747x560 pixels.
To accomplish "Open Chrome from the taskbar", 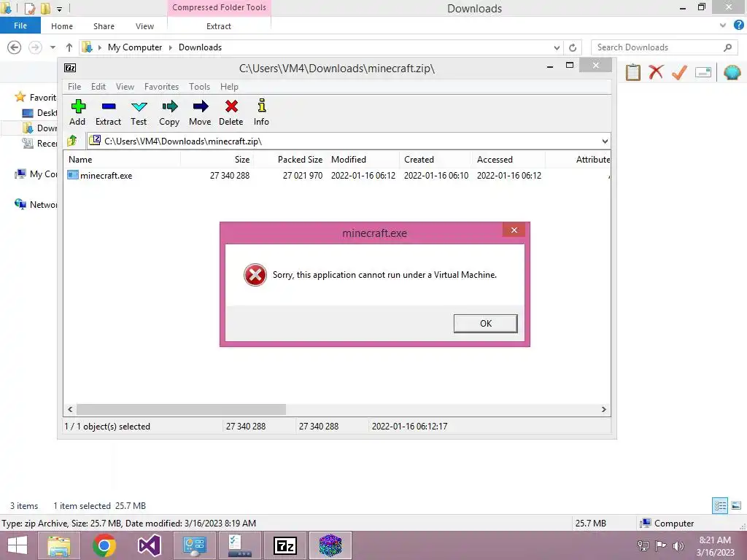I will pos(104,545).
